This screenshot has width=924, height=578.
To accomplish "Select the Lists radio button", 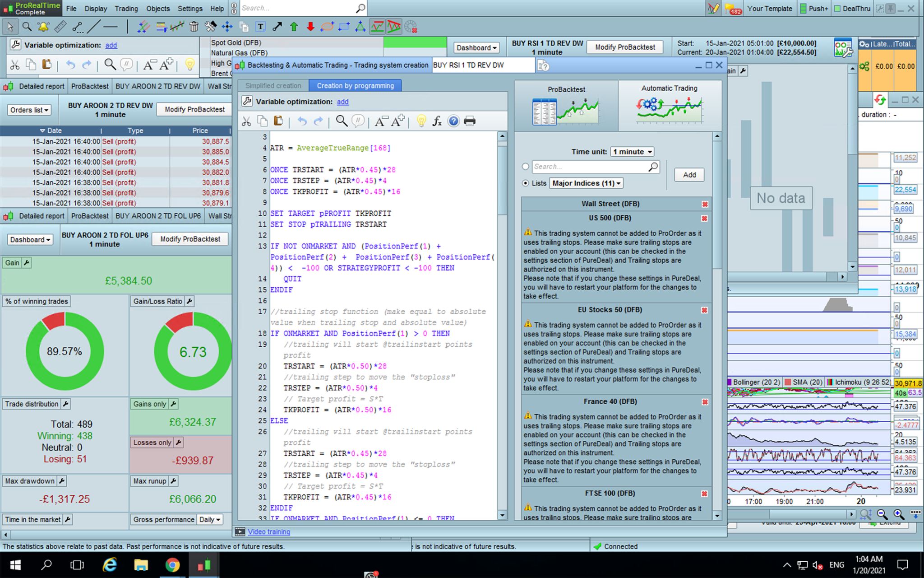I will pos(525,183).
